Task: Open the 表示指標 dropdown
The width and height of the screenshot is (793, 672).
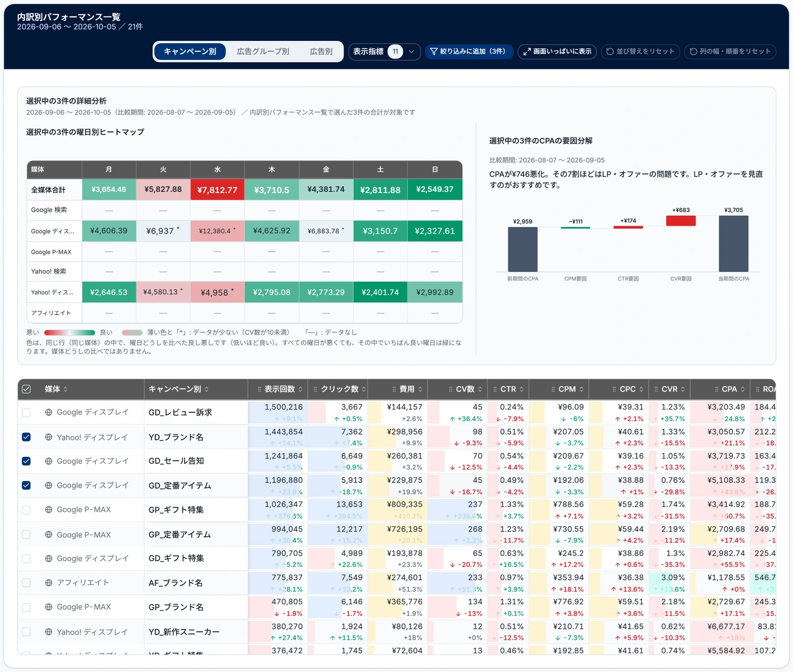Action: [x=384, y=51]
